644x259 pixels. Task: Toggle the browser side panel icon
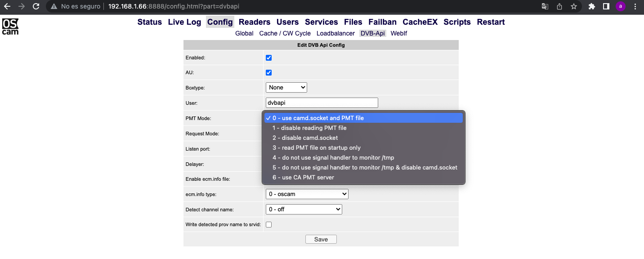606,6
